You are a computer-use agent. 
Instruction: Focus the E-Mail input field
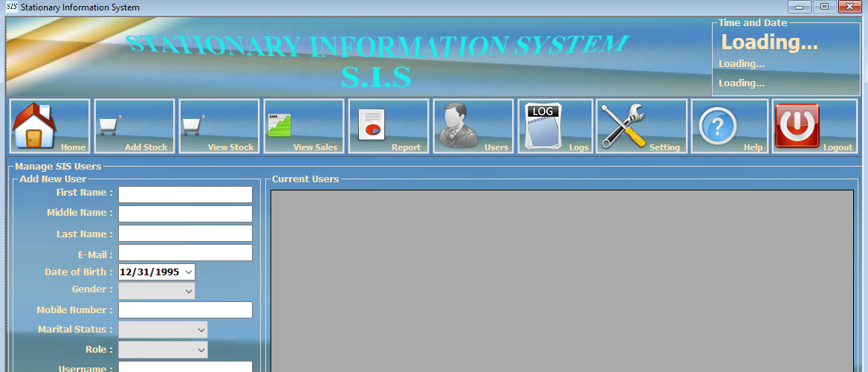click(x=186, y=253)
